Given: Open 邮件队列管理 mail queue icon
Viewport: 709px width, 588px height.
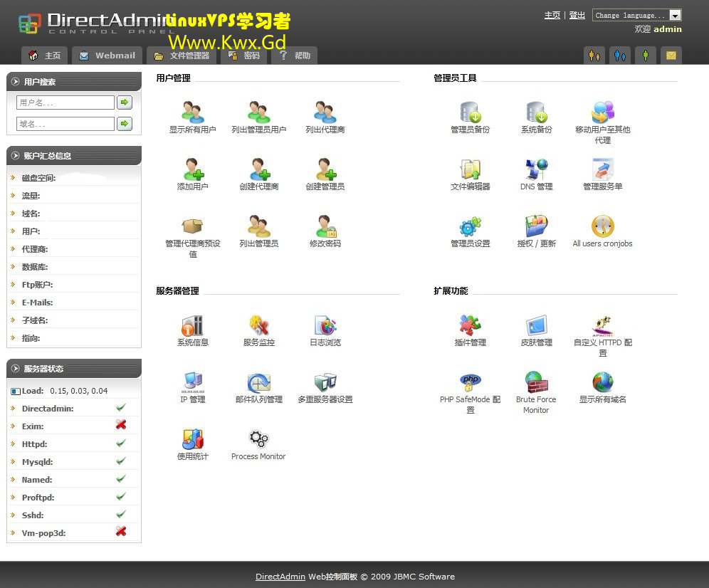Looking at the screenshot, I should coord(258,382).
